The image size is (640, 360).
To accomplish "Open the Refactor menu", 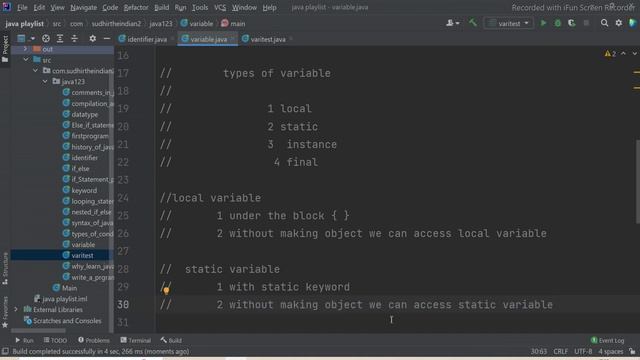I will (136, 7).
